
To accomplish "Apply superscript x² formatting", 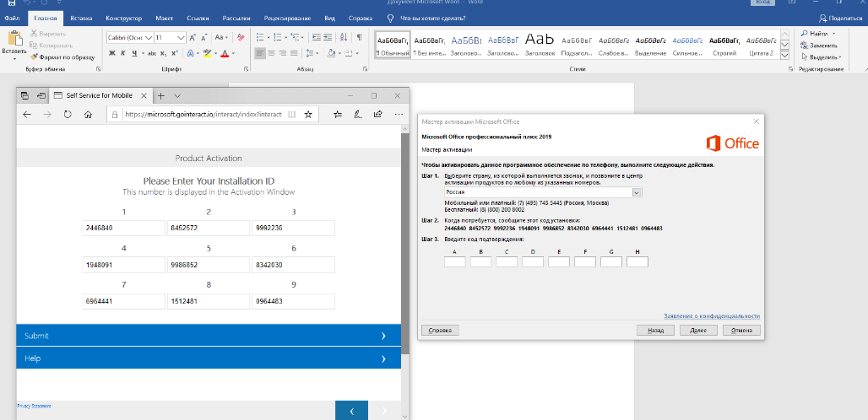I will tap(175, 54).
